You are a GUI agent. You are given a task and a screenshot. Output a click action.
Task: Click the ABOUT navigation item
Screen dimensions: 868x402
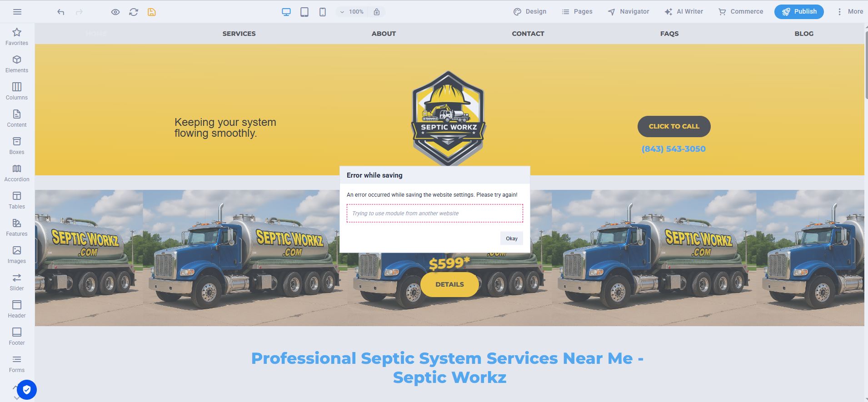[x=384, y=34]
